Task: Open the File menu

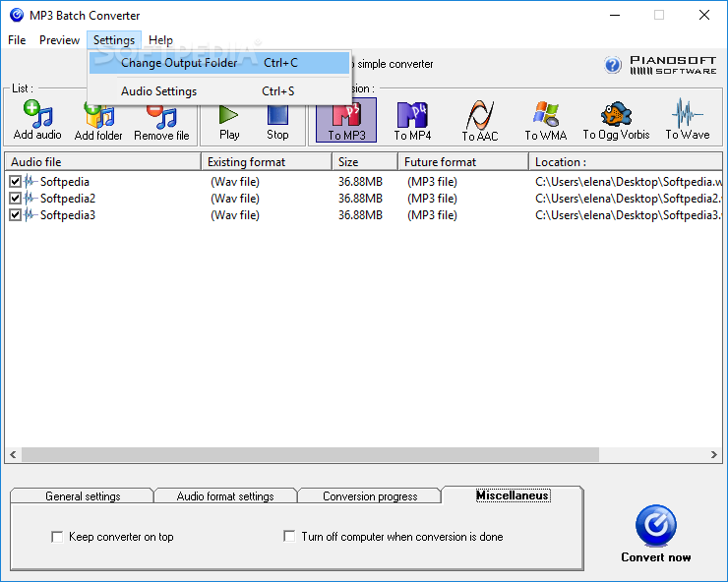Action: [x=17, y=40]
